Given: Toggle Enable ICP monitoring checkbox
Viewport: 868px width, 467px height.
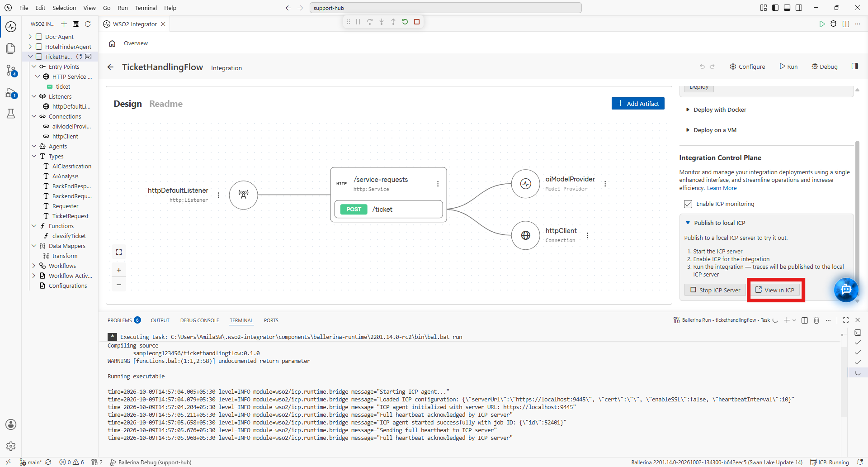Looking at the screenshot, I should pos(688,204).
